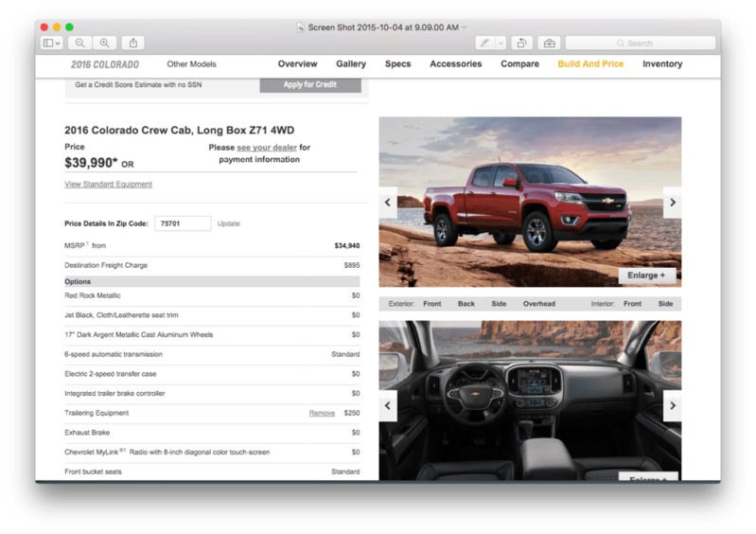Click the green fullscreen window button
The image size is (756, 534).
(69, 27)
